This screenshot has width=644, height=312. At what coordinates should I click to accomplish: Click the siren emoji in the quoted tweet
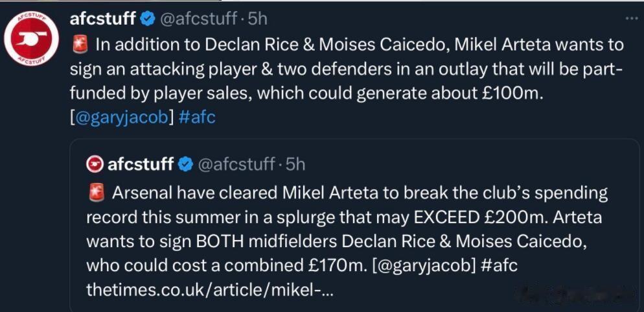(97, 193)
